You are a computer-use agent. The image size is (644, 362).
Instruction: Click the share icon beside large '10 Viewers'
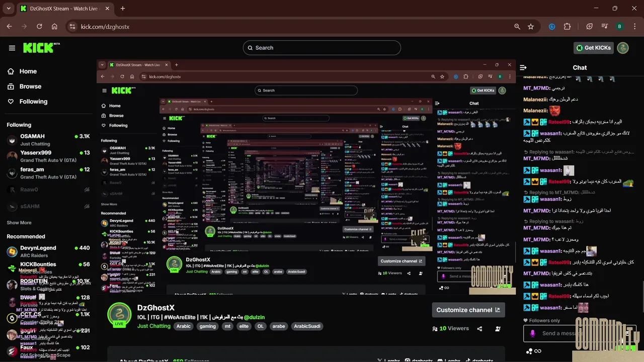(479, 329)
